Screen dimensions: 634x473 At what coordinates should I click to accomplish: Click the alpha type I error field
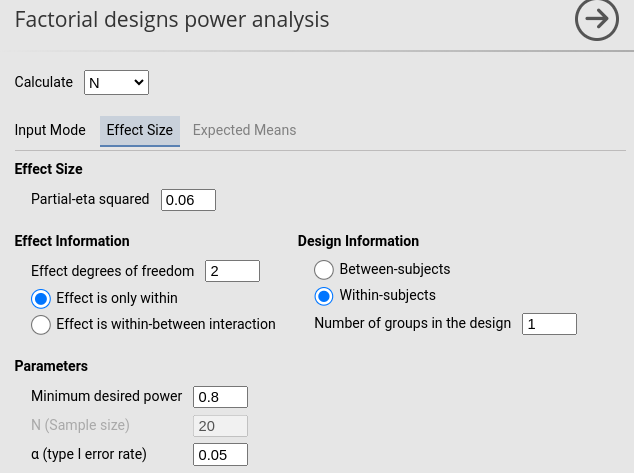(x=220, y=455)
